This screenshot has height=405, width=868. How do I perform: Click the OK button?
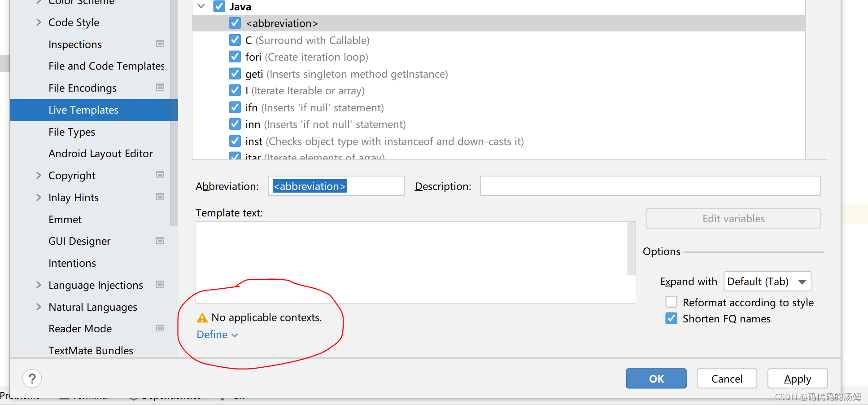[x=656, y=379]
